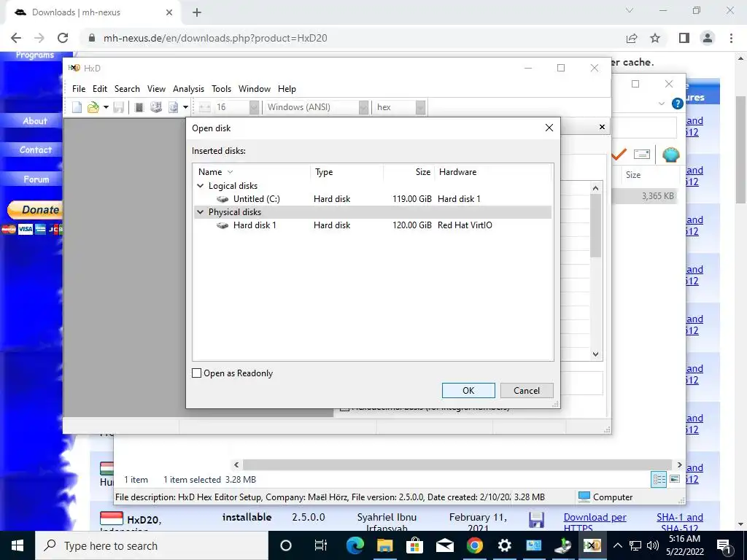Open the Help menu in HxD
This screenshot has height=560, width=747.
point(287,88)
